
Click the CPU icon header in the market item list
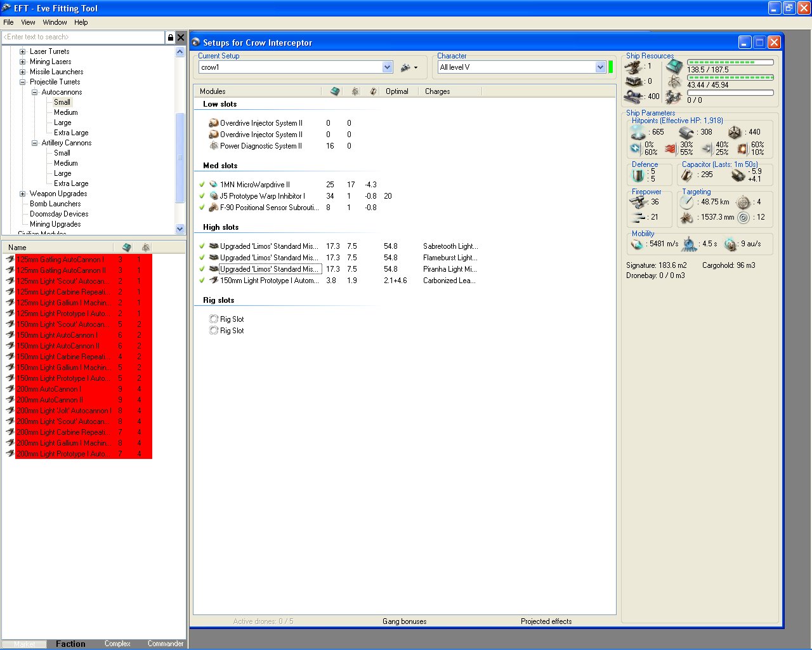[x=127, y=248]
